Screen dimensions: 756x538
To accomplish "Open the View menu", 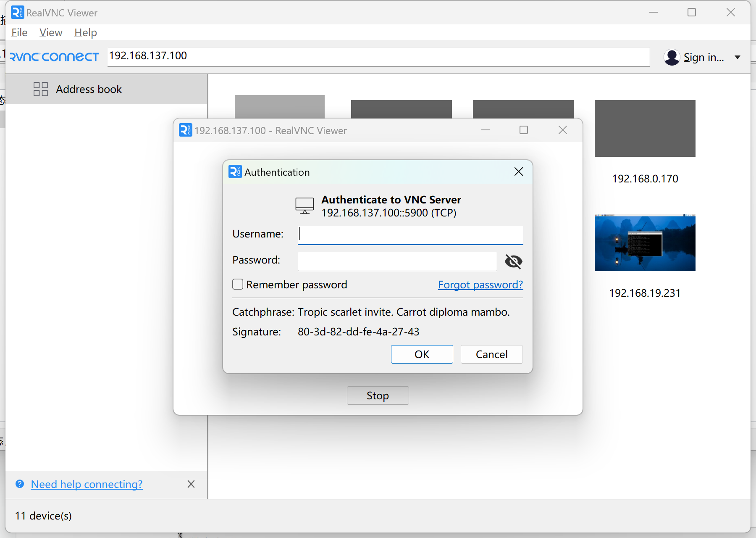I will [x=51, y=32].
